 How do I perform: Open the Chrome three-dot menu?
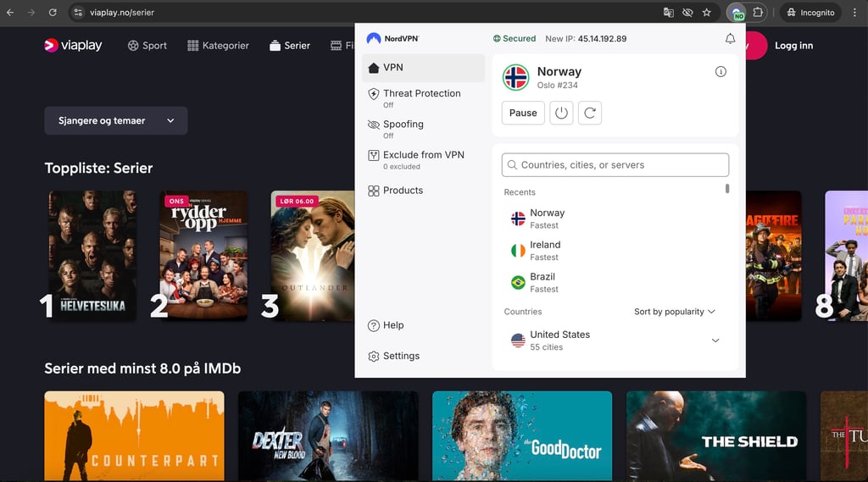pyautogui.click(x=854, y=12)
